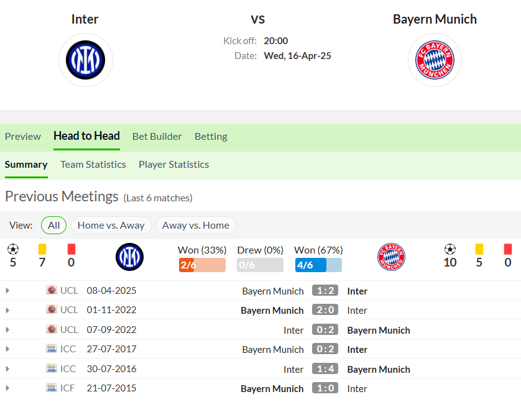Viewport: 521px width, 420px height.
Task: Click Bayern's 4/6 won progress bar
Action: coord(318,265)
